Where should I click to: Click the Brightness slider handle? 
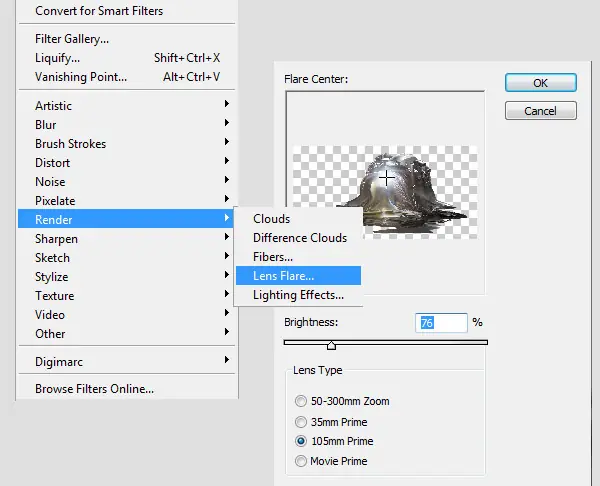[331, 346]
